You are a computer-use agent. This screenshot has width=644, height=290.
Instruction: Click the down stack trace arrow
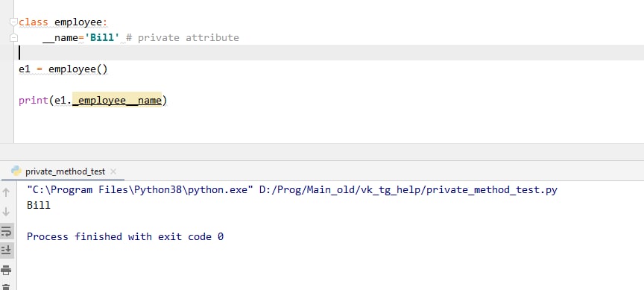(6, 212)
